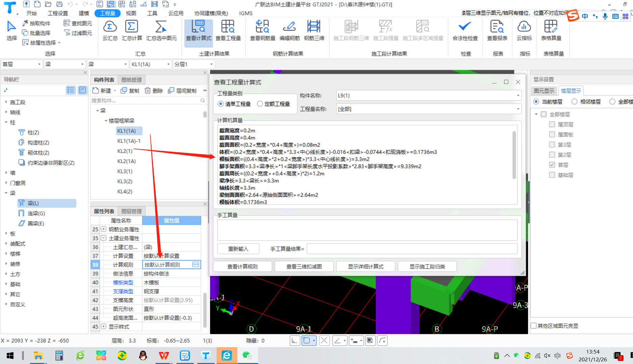Click 重新输入 button
633x364 pixels.
point(238,249)
